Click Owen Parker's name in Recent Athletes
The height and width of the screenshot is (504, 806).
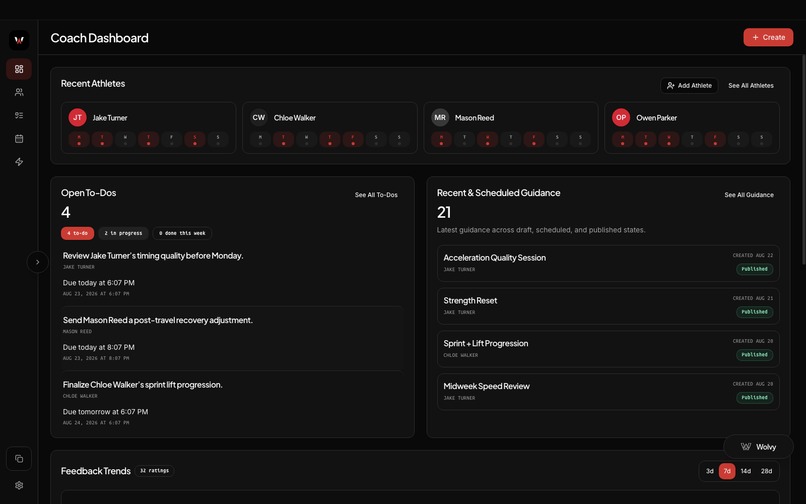coord(656,118)
